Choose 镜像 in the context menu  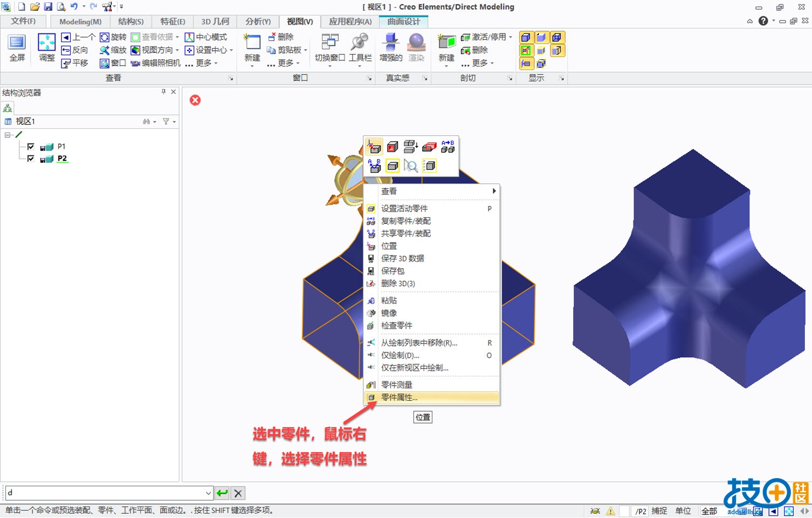pos(432,313)
